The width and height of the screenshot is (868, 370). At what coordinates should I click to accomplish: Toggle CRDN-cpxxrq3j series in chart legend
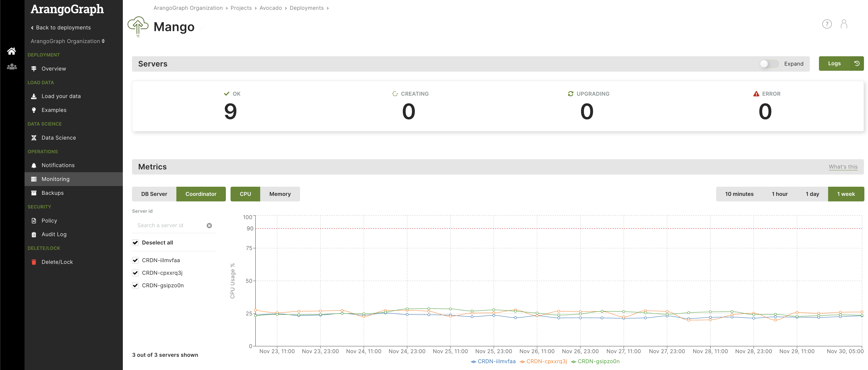pos(543,361)
